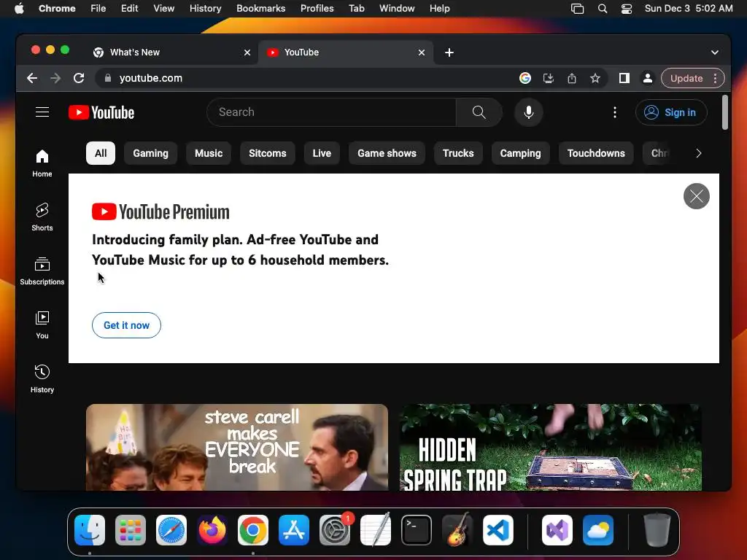Select the Gaming filter chip

(150, 153)
